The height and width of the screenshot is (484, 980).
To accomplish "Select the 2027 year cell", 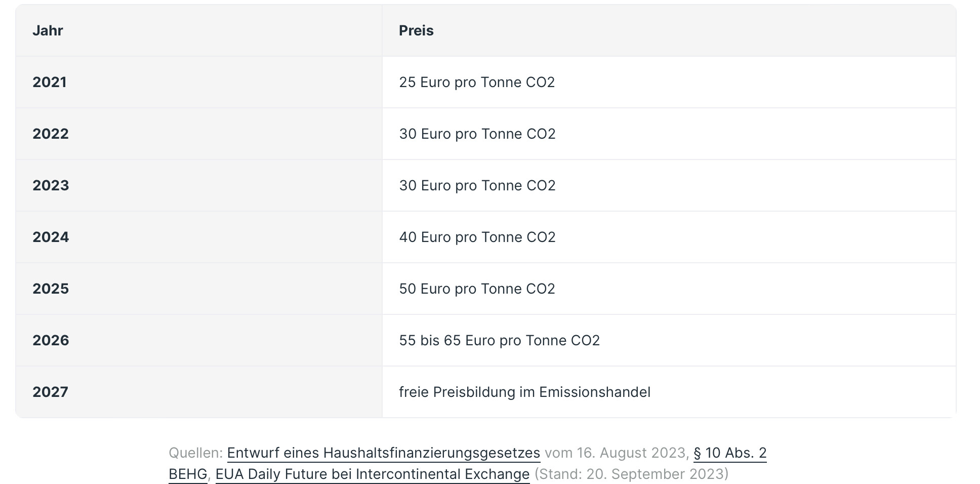I will coord(50,392).
